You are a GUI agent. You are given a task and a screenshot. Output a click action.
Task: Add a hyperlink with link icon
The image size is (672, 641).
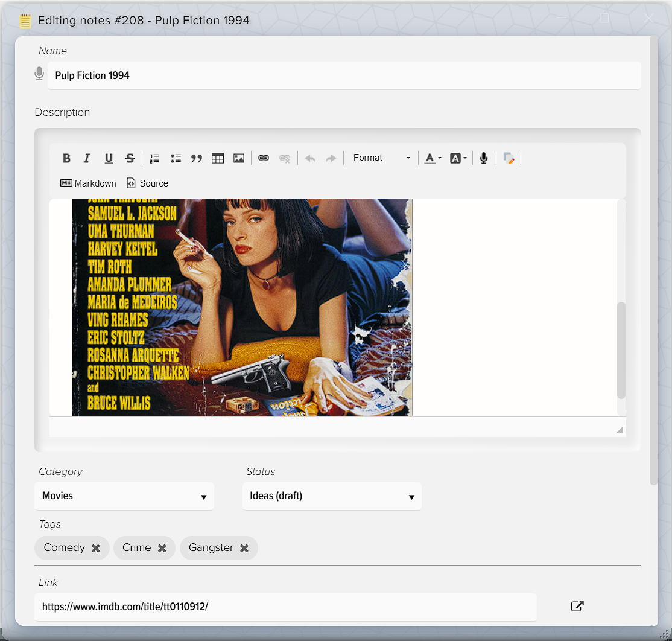[x=264, y=158]
